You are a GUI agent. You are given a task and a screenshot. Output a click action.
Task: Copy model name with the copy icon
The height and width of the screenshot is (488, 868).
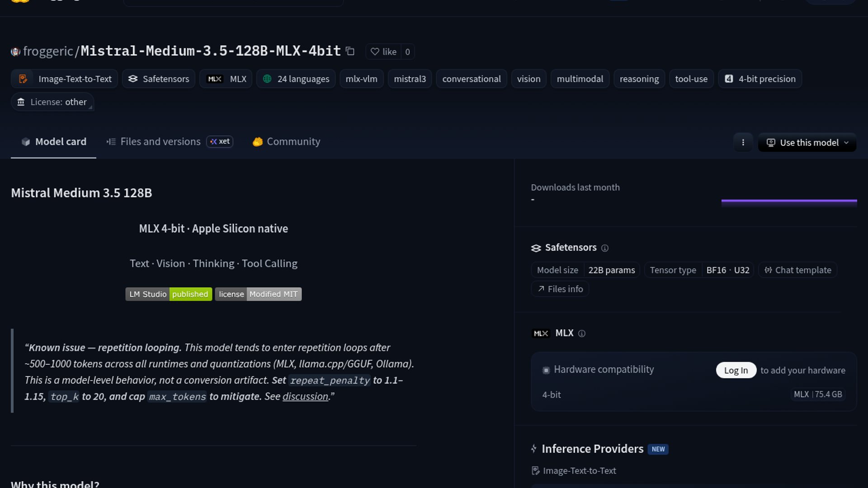(350, 51)
